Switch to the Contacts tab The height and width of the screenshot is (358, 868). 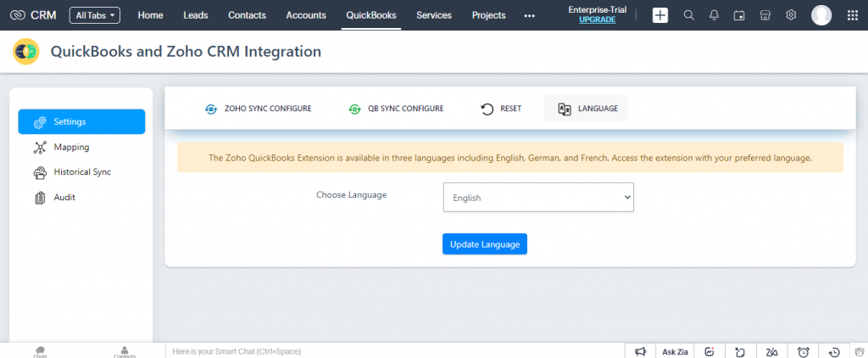[247, 15]
